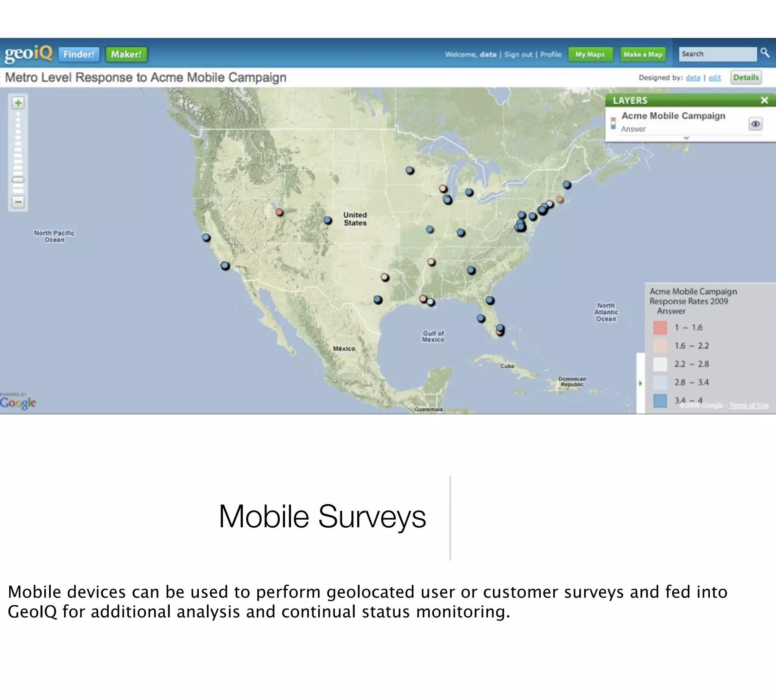Screen dimensions: 776x700
Task: Select the Acme Mobile Campaign layer name
Action: coord(673,116)
